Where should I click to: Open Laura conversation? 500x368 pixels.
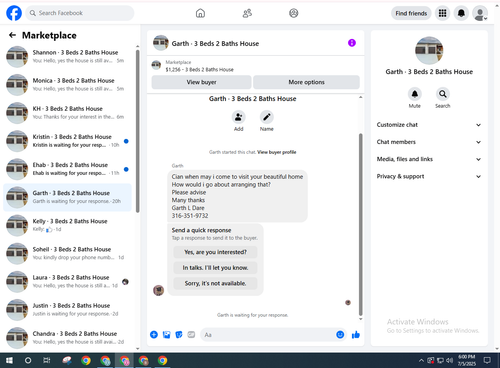coord(68,282)
